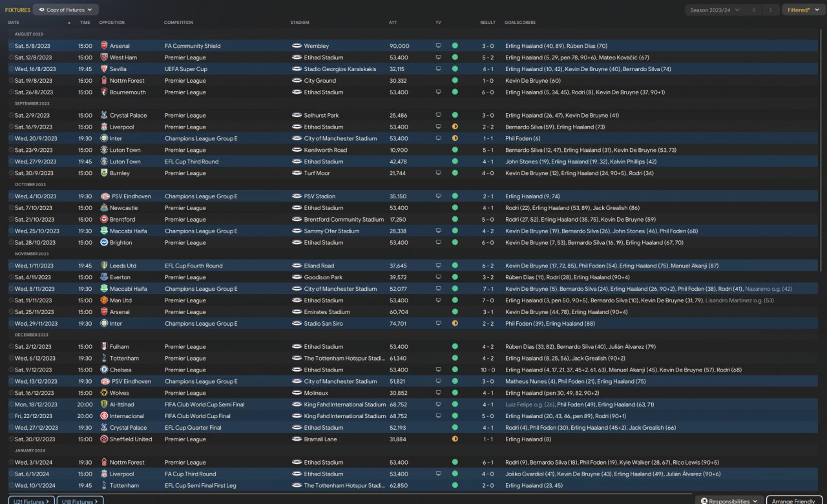
Task: Click the sort arrow on the Date column
Action: point(69,23)
